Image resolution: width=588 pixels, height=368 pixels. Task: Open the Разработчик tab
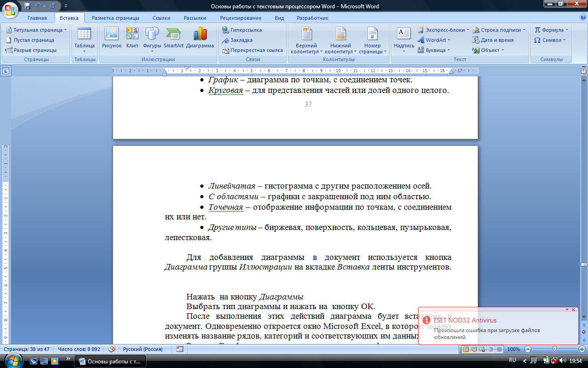[312, 18]
